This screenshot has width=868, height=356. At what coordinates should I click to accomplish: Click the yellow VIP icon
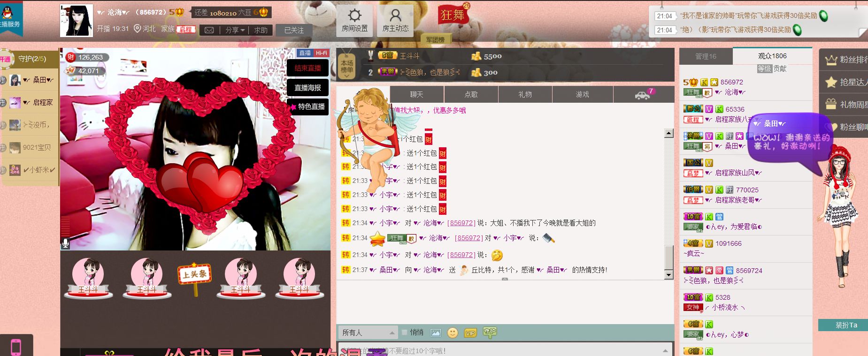pyautogui.click(x=470, y=333)
